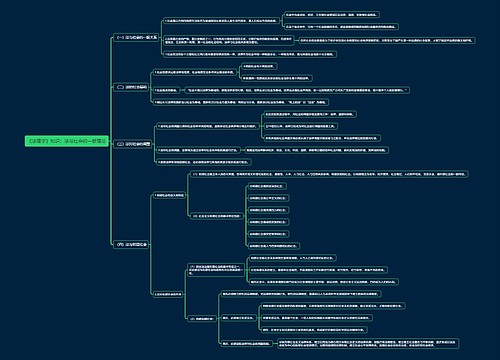The width and height of the screenshot is (500, 360).
Task: Click the first of six short leaf nodes
Action: (267, 186)
